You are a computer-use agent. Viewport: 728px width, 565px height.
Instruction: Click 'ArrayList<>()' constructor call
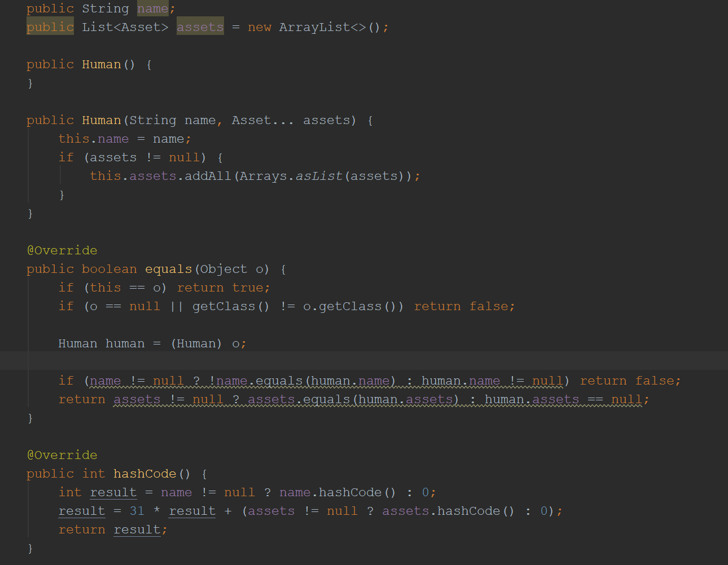pyautogui.click(x=330, y=27)
